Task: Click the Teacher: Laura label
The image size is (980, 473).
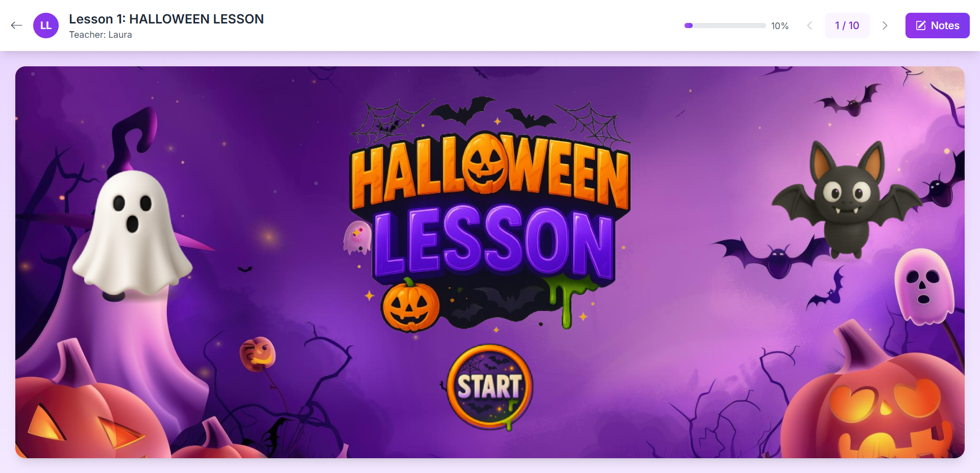Action: click(x=101, y=35)
